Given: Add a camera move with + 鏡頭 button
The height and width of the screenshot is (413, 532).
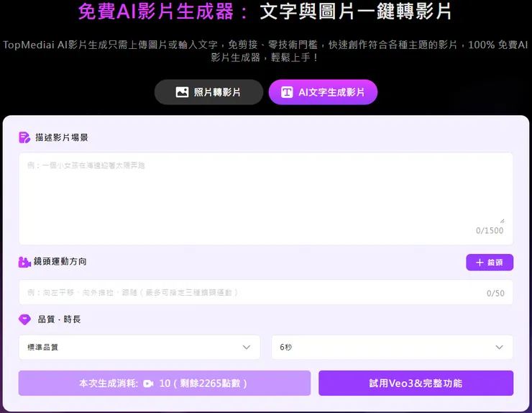Looking at the screenshot, I should (490, 262).
